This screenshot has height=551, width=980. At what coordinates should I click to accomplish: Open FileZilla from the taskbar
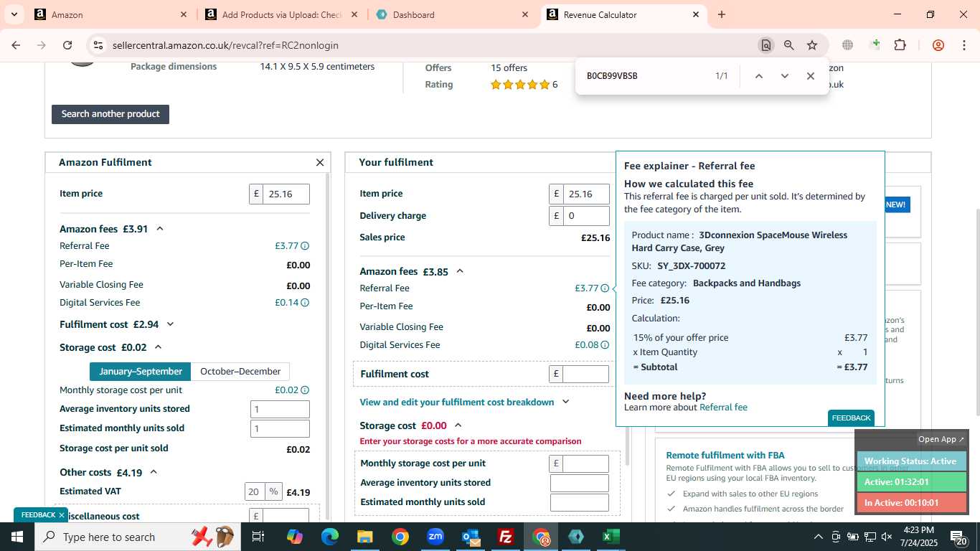506,537
